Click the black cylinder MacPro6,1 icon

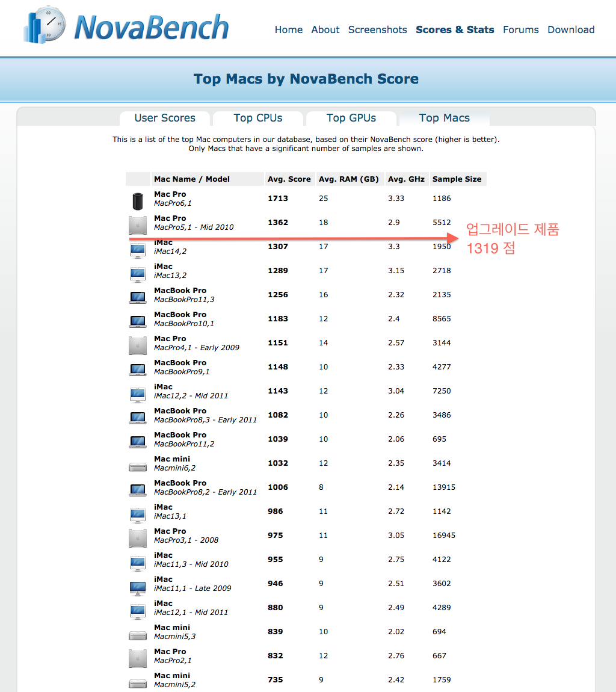pyautogui.click(x=138, y=200)
